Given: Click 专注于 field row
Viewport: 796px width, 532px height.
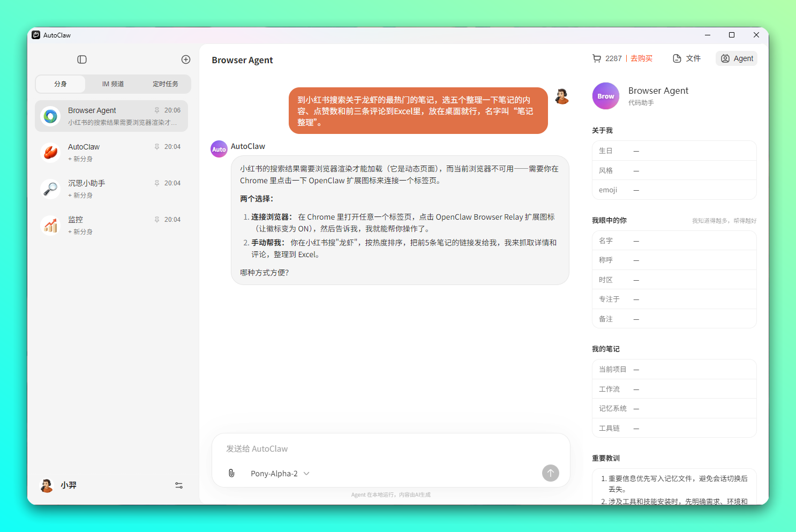Looking at the screenshot, I should point(674,299).
